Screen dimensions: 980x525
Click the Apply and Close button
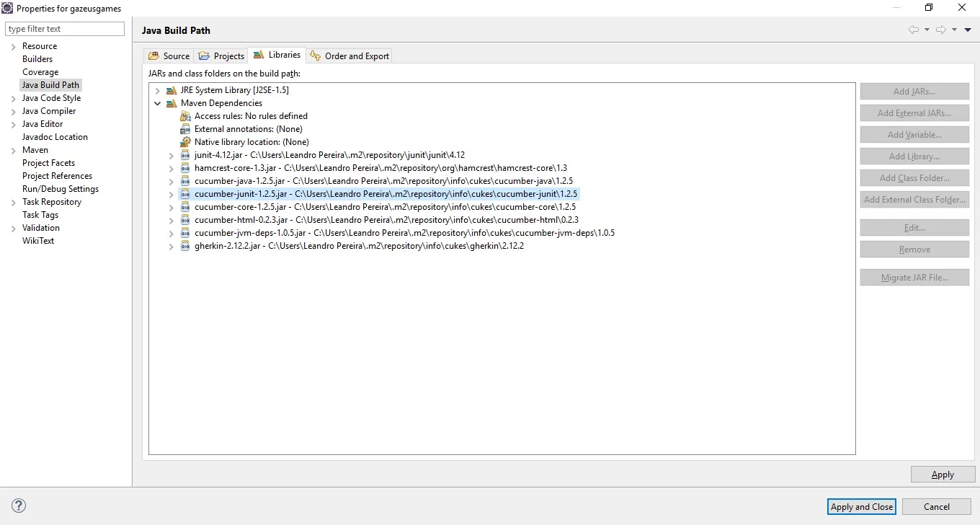(x=862, y=506)
